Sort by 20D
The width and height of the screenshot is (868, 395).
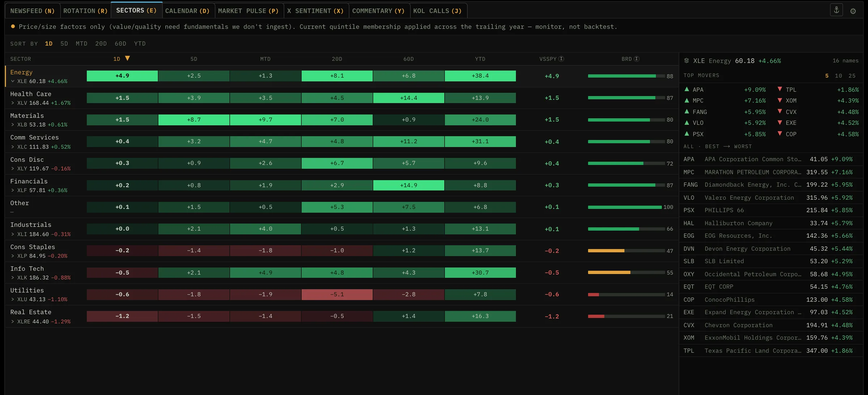click(101, 44)
